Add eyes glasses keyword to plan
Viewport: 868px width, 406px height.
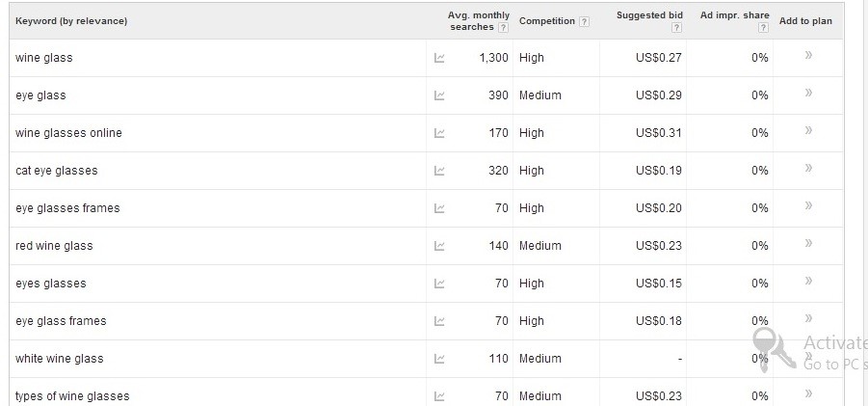[x=808, y=281]
